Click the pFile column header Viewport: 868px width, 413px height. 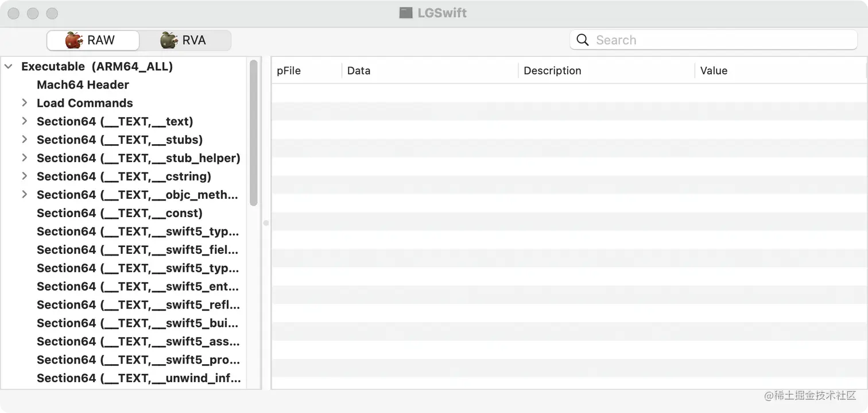(307, 71)
